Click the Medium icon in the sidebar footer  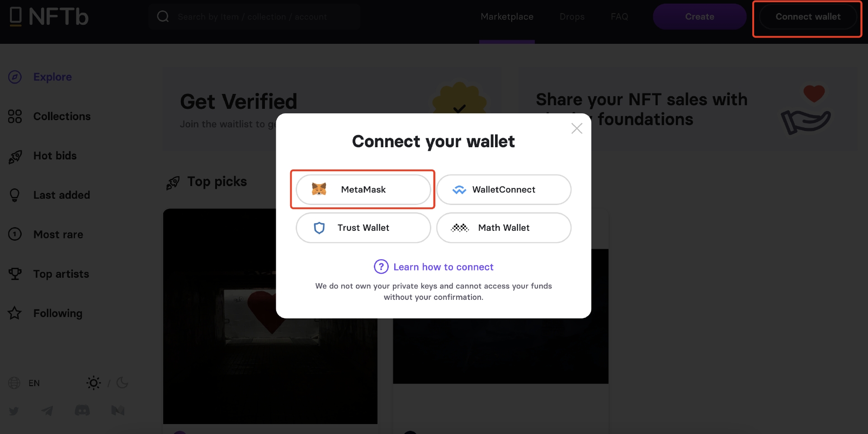(x=118, y=411)
